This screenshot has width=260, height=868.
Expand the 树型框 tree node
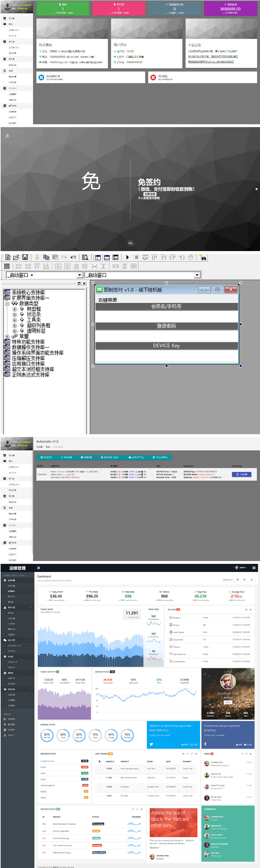15,309
